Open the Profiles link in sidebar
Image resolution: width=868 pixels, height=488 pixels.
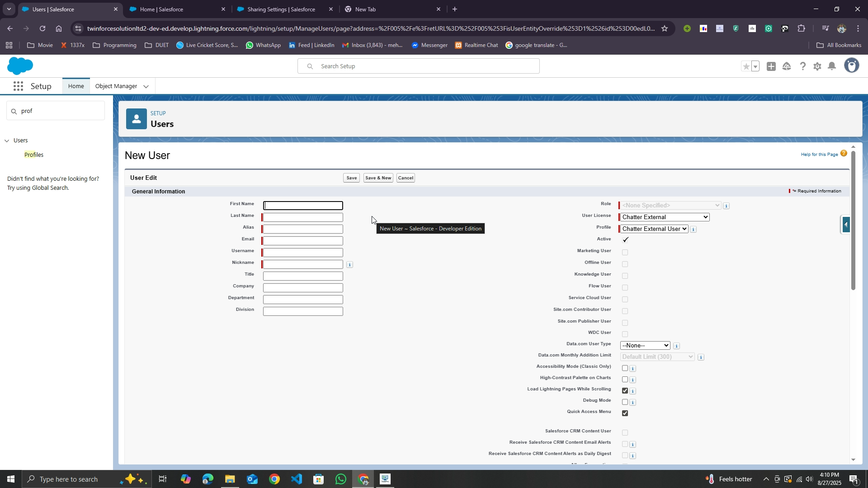coord(34,155)
